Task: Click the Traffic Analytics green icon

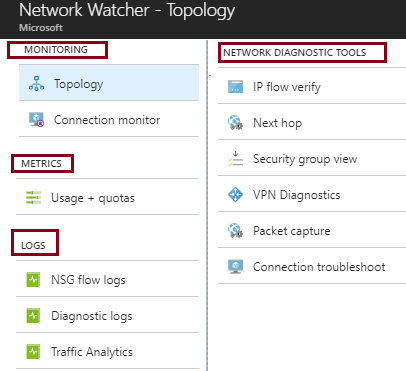Action: click(33, 351)
